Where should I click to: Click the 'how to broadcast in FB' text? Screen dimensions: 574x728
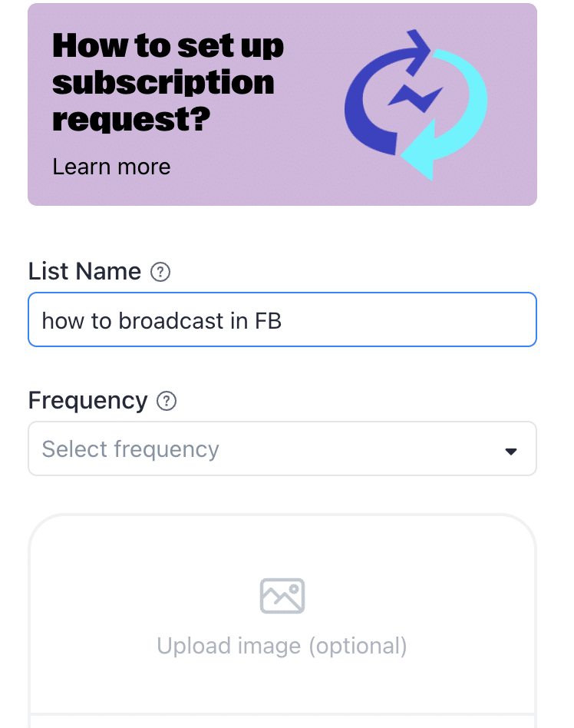[161, 321]
